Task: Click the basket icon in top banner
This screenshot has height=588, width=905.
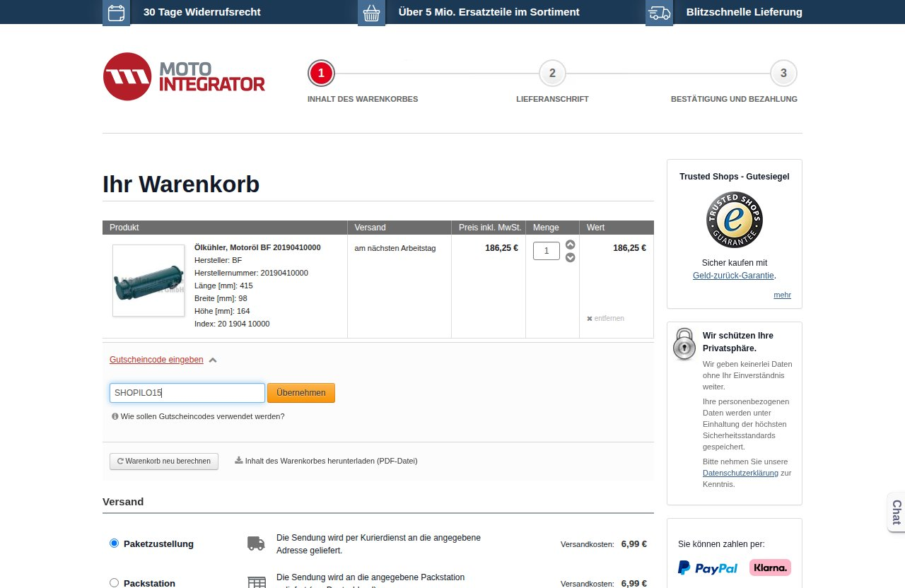Action: (x=371, y=12)
